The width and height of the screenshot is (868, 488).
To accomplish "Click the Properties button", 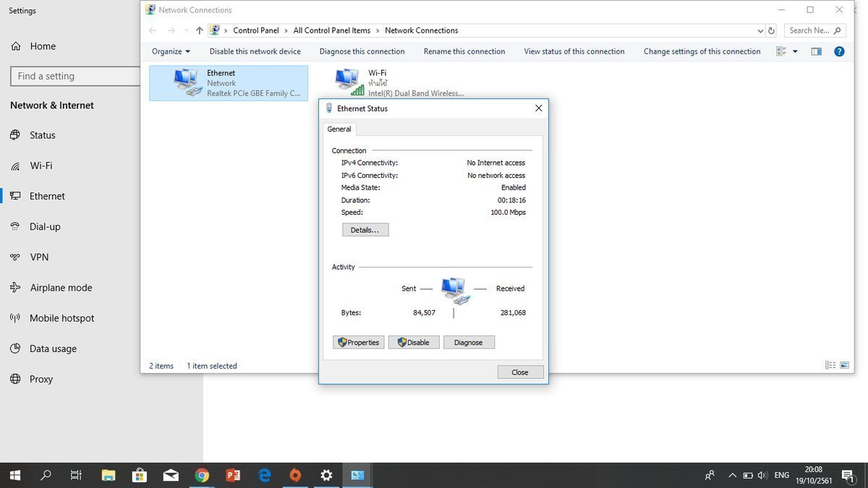I will 359,343.
